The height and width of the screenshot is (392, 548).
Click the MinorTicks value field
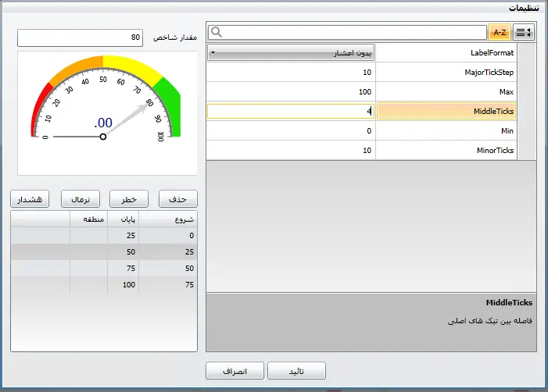click(291, 151)
